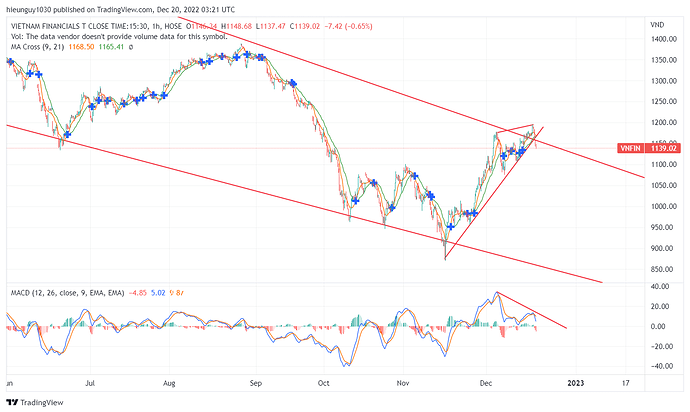The image size is (690, 412).
Task: Click the 1300.00 price axis label
Action: coord(664,81)
